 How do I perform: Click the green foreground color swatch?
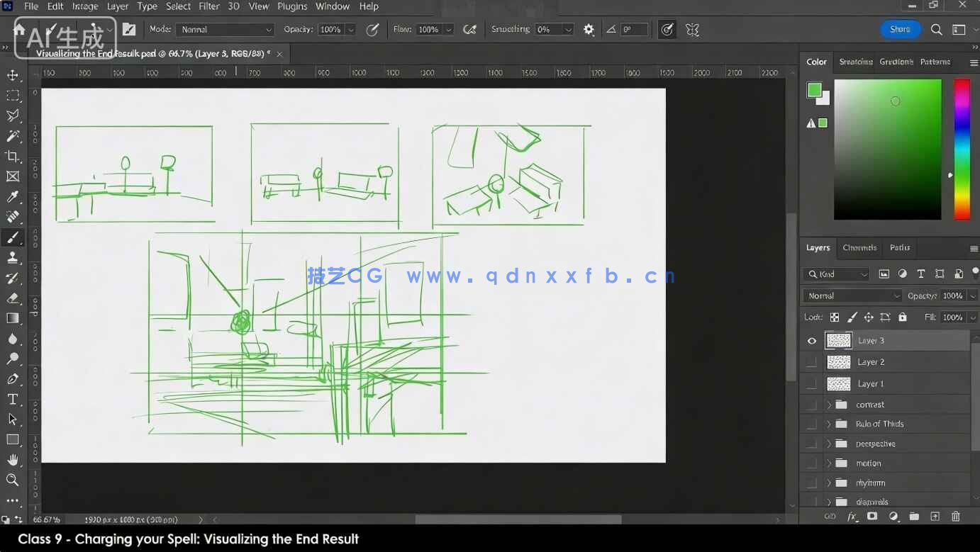[814, 90]
